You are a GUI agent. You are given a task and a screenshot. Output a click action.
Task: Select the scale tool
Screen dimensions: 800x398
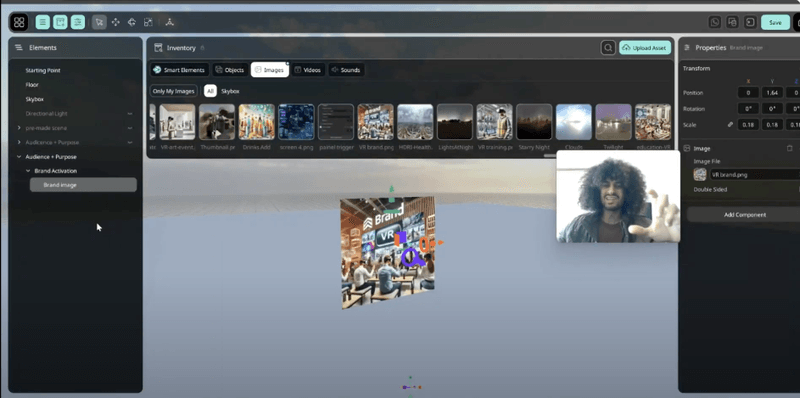[x=148, y=22]
